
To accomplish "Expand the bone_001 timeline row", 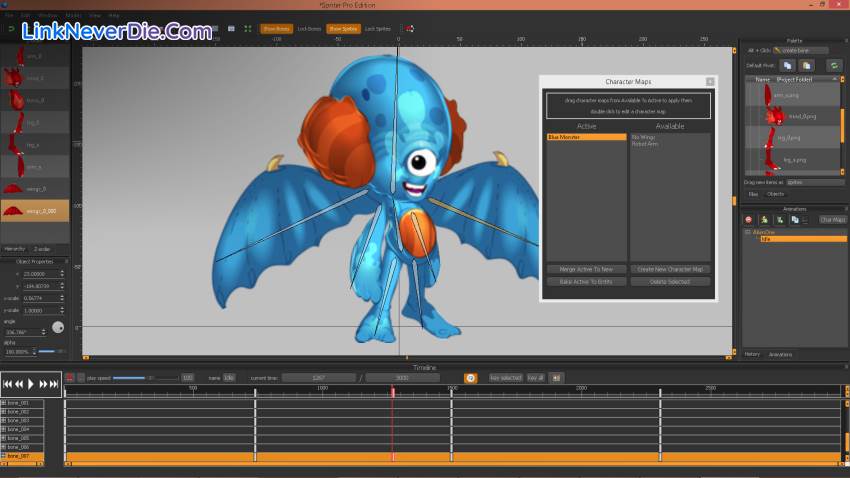I will point(4,402).
